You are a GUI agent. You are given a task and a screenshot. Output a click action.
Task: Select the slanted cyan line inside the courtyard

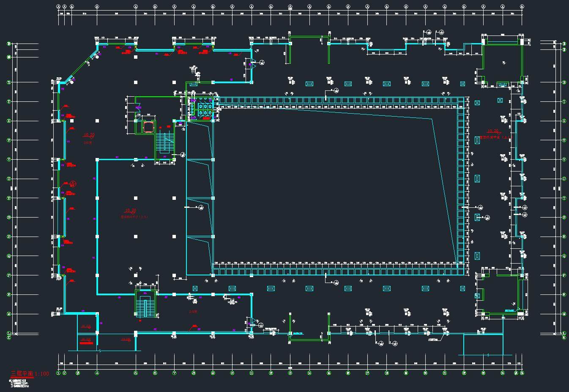(444, 186)
